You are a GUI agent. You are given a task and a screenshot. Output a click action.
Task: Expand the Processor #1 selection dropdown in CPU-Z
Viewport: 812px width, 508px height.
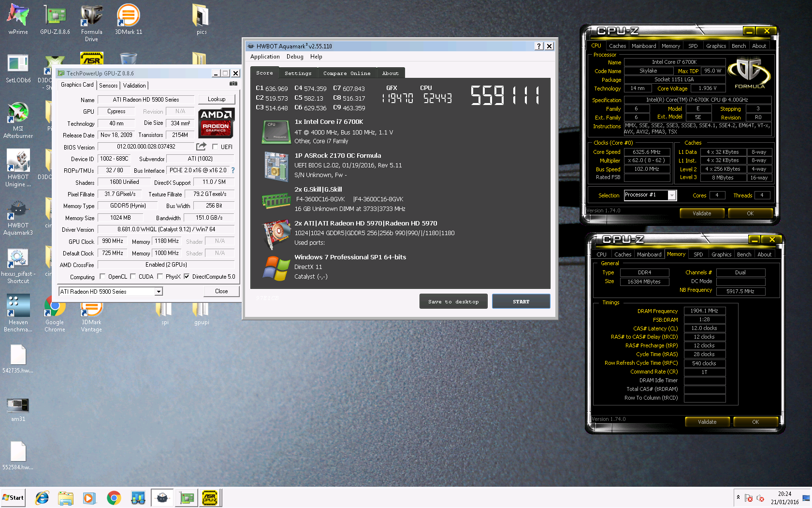pyautogui.click(x=671, y=195)
